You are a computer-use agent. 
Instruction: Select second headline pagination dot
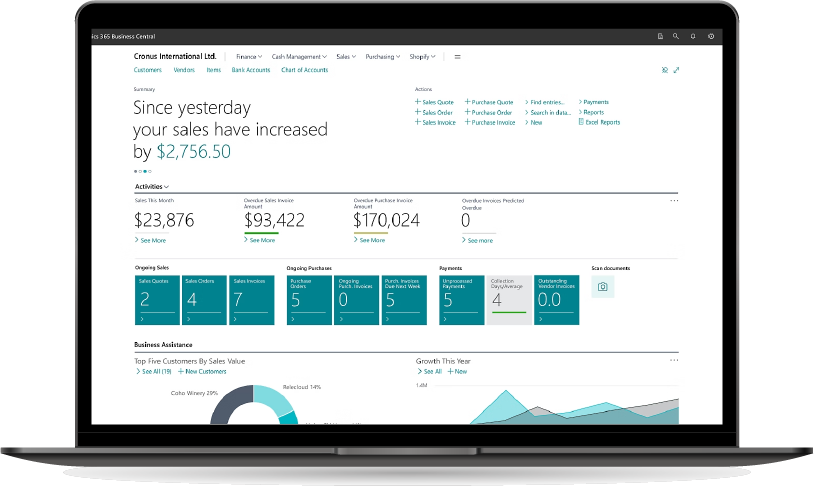140,171
